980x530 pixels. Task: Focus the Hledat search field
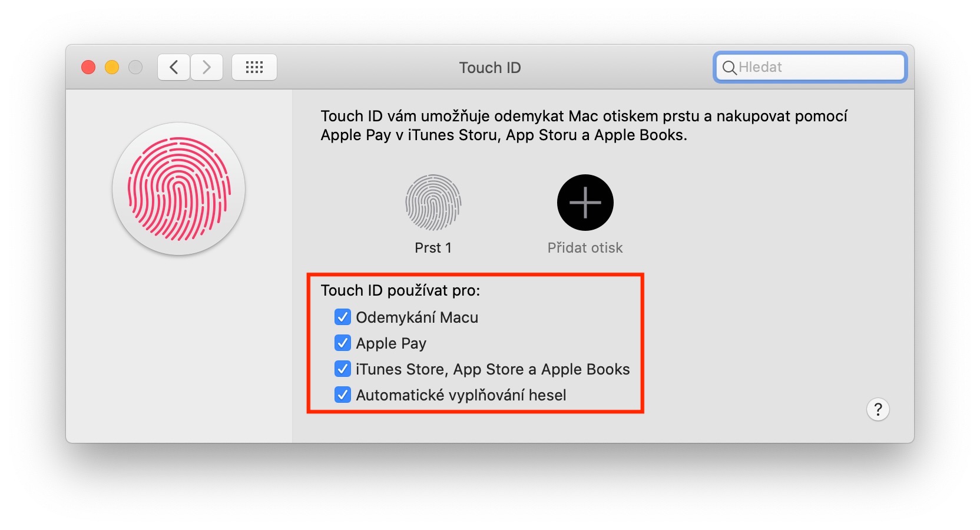810,67
